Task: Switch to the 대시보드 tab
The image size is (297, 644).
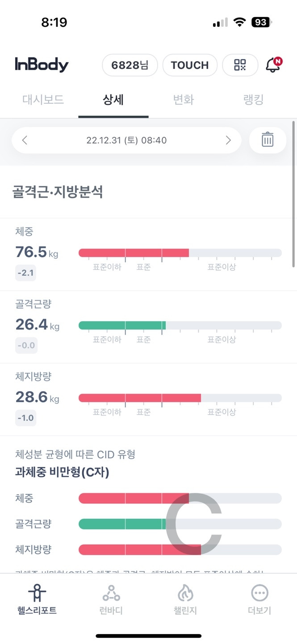Action: point(43,99)
